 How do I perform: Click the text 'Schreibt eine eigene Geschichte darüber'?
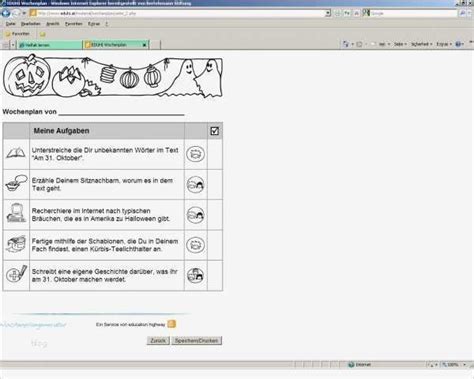click(93, 272)
